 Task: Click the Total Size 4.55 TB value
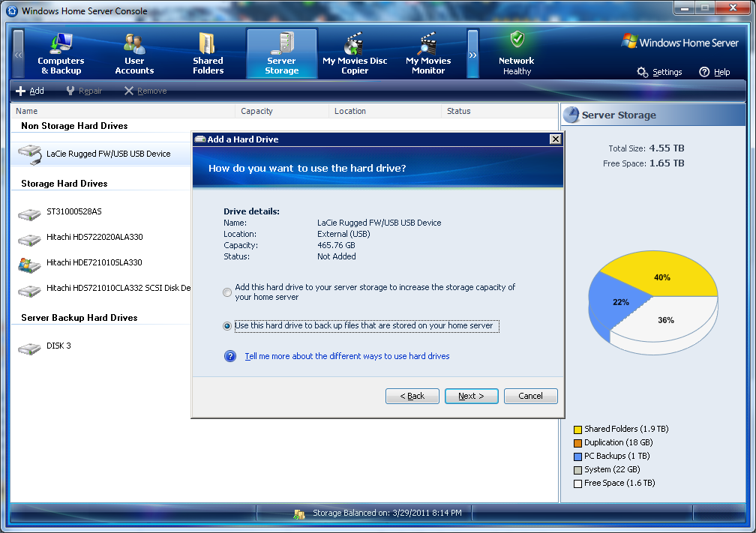coord(666,148)
